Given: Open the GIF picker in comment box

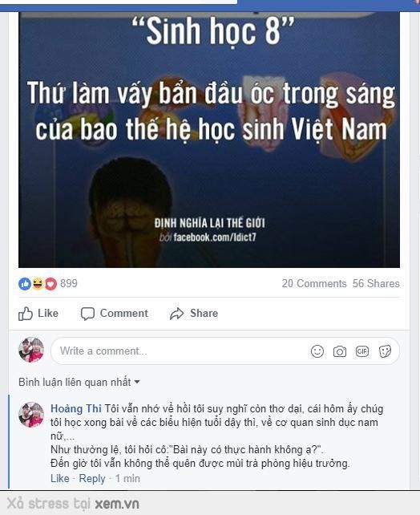Looking at the screenshot, I should click(x=362, y=351).
